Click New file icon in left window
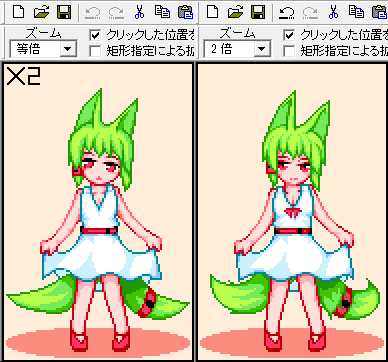This screenshot has width=388, height=362. click(19, 12)
